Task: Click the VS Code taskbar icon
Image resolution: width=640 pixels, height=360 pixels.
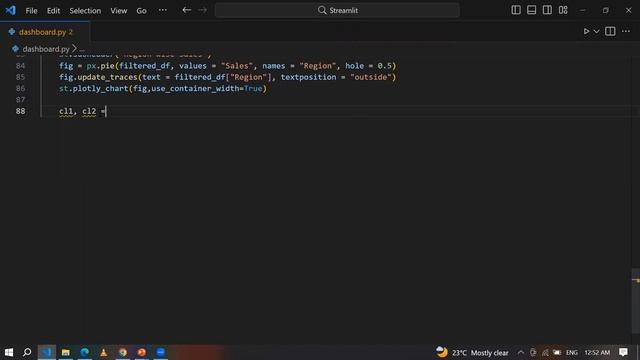Action: click(47, 352)
